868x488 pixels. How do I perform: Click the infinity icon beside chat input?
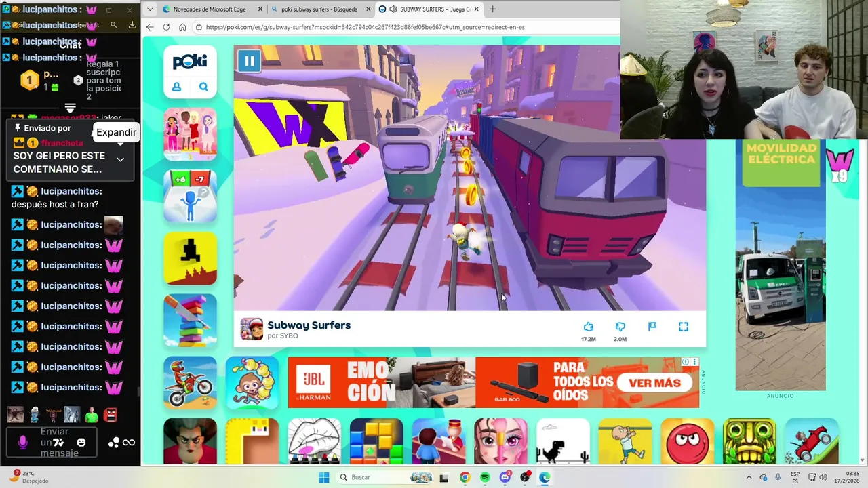[x=129, y=443]
